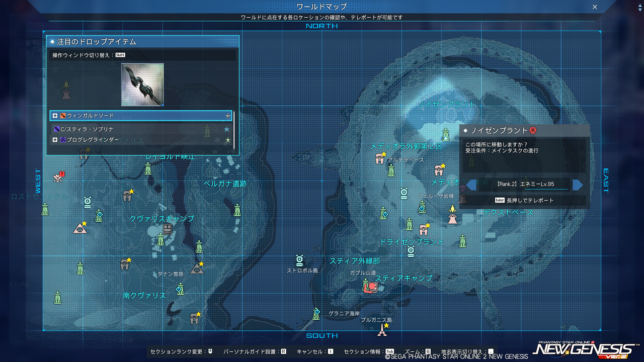
Task: Click the starred pink icon below ブルガニス島
Action: (383, 330)
